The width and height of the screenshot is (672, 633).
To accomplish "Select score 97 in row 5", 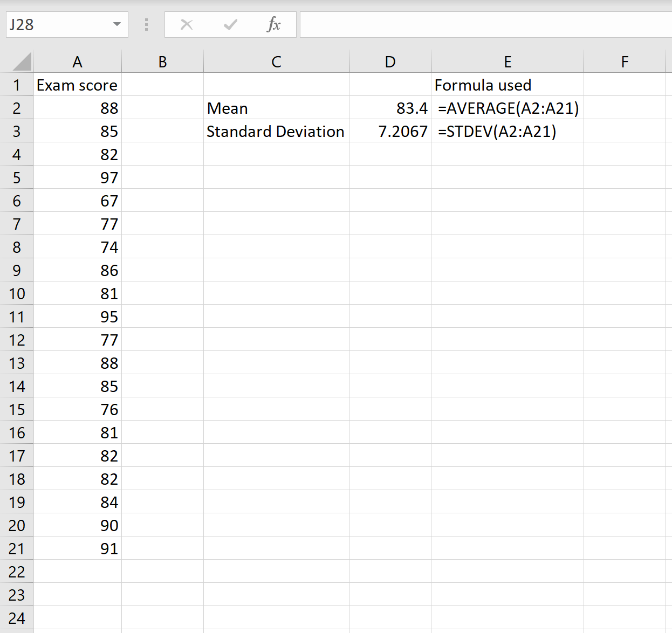I will click(78, 178).
